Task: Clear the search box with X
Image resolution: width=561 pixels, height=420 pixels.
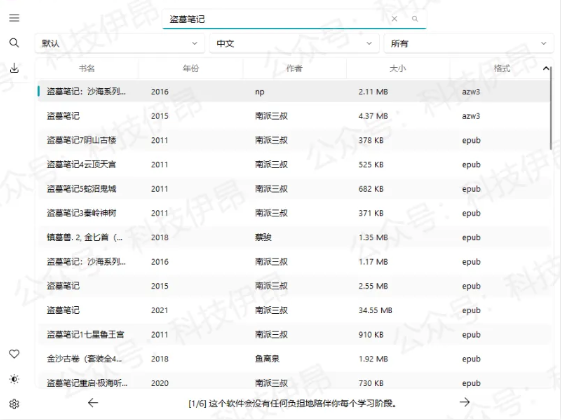Action: coord(394,19)
